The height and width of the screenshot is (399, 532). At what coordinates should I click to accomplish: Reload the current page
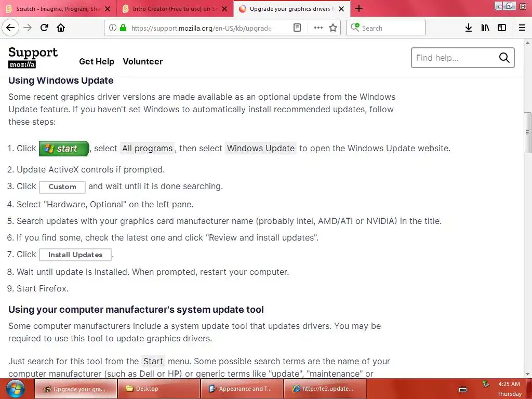point(44,28)
